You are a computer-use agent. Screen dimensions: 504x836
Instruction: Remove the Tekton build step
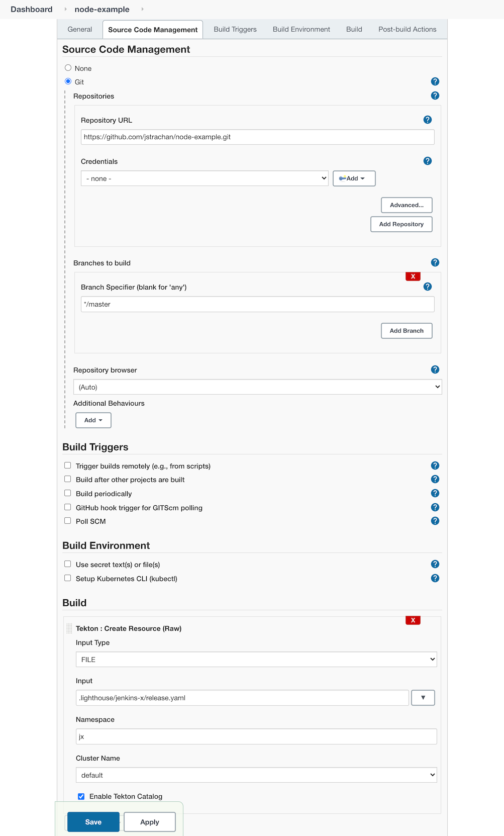click(x=413, y=620)
